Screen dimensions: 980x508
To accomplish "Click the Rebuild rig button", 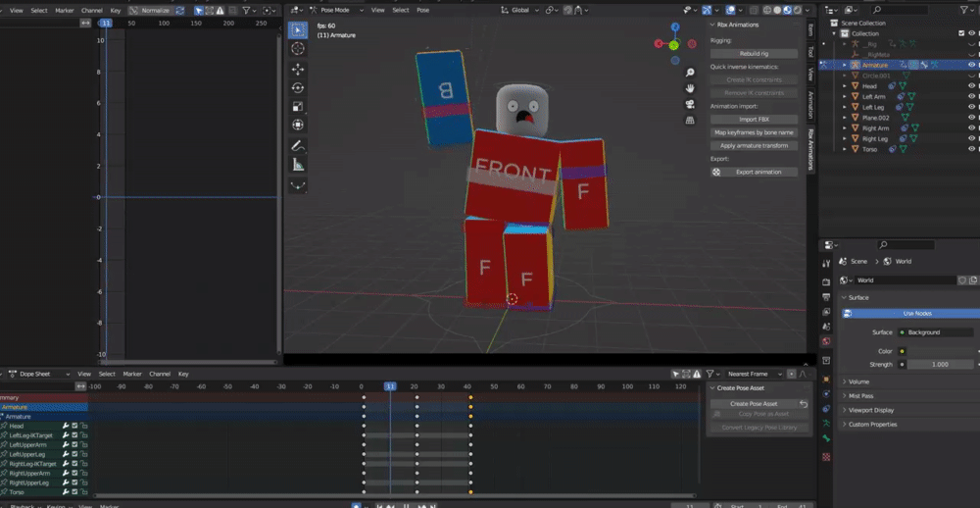I will (x=754, y=54).
